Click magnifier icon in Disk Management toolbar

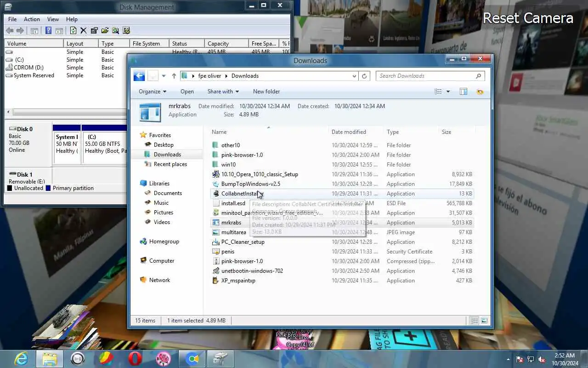click(115, 31)
